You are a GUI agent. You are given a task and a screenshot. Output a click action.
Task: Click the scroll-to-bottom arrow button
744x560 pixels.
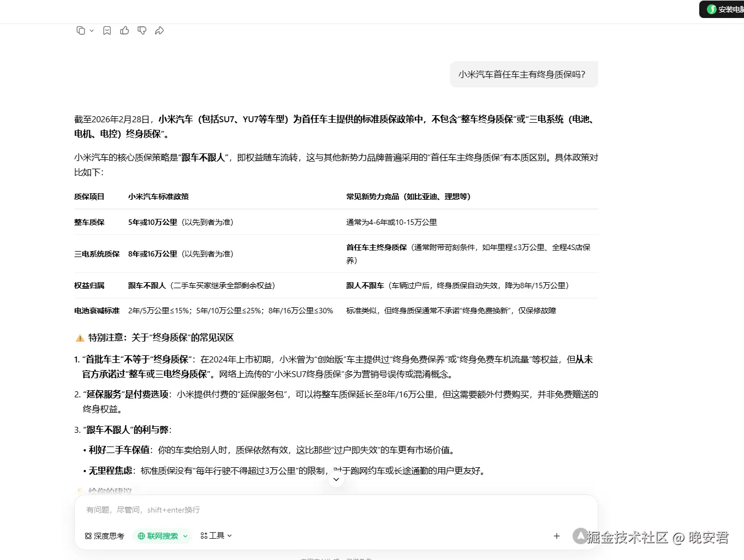click(x=336, y=479)
